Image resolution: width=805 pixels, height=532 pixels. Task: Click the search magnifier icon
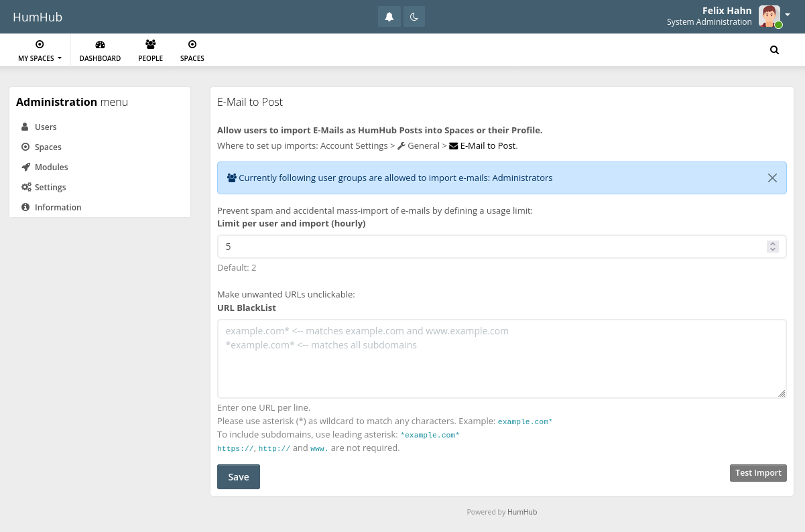(x=774, y=50)
